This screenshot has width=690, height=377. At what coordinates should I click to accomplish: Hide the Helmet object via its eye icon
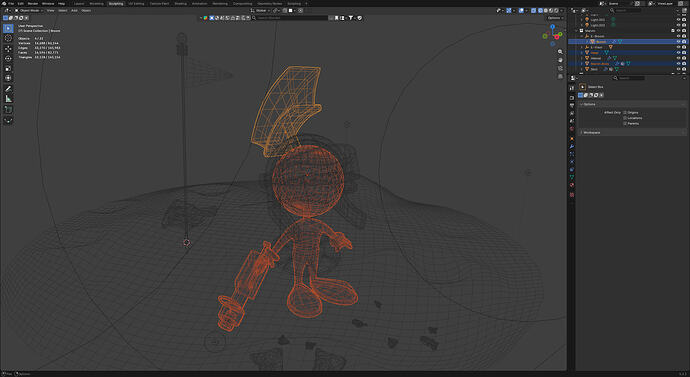[679, 58]
